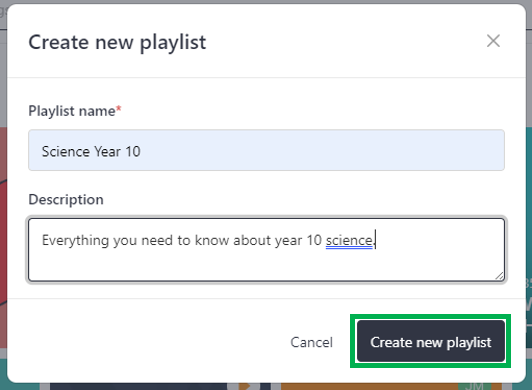Focus the Playlist name input field
Image resolution: width=532 pixels, height=390 pixels.
(266, 150)
